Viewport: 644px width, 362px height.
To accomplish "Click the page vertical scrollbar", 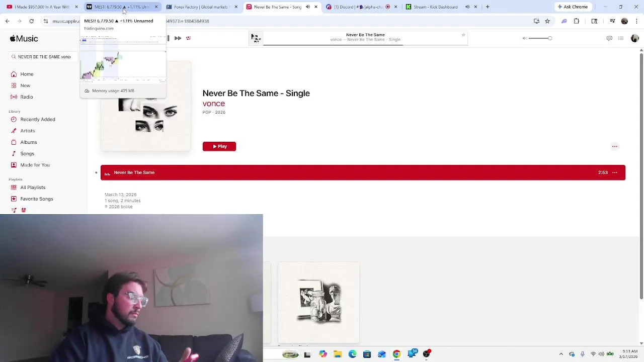I will [x=641, y=176].
